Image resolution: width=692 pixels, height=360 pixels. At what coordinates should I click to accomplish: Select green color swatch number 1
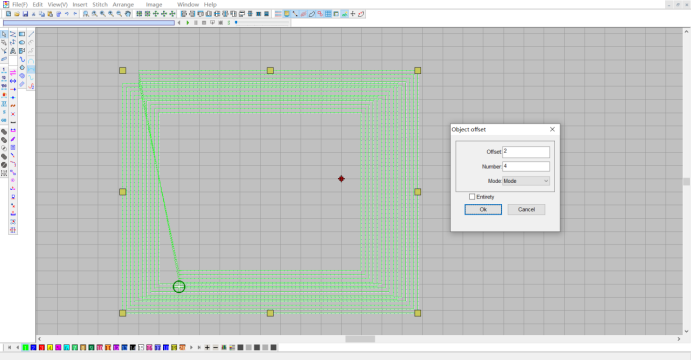(25, 348)
